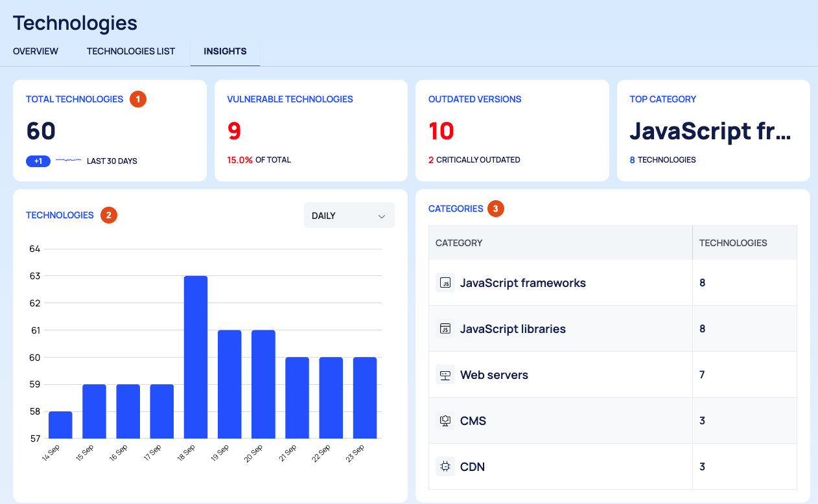
Task: Click the CMS technologies count 3
Action: (x=702, y=421)
